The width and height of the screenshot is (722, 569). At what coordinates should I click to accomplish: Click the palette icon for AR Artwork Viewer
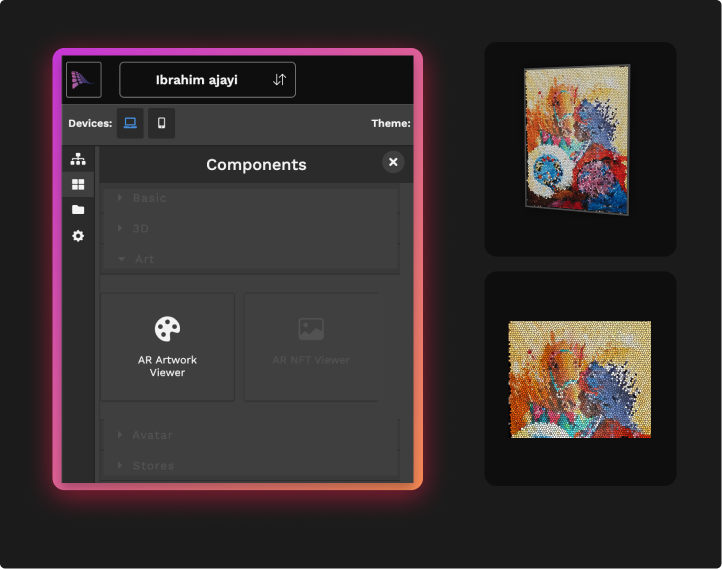tap(167, 329)
